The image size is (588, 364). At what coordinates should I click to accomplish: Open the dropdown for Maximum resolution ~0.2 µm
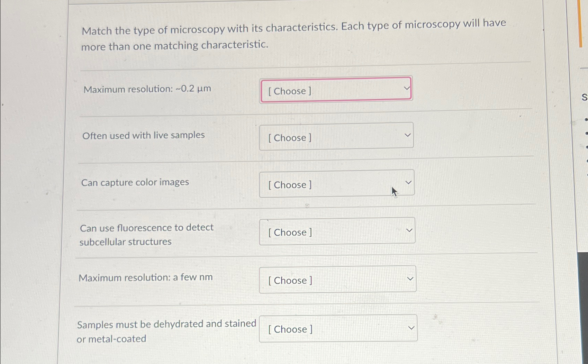click(x=335, y=90)
